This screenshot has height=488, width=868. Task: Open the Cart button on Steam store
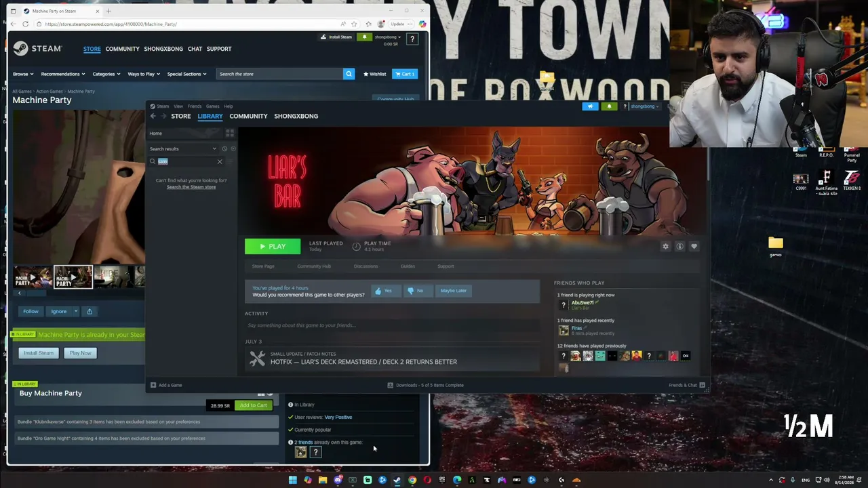405,74
